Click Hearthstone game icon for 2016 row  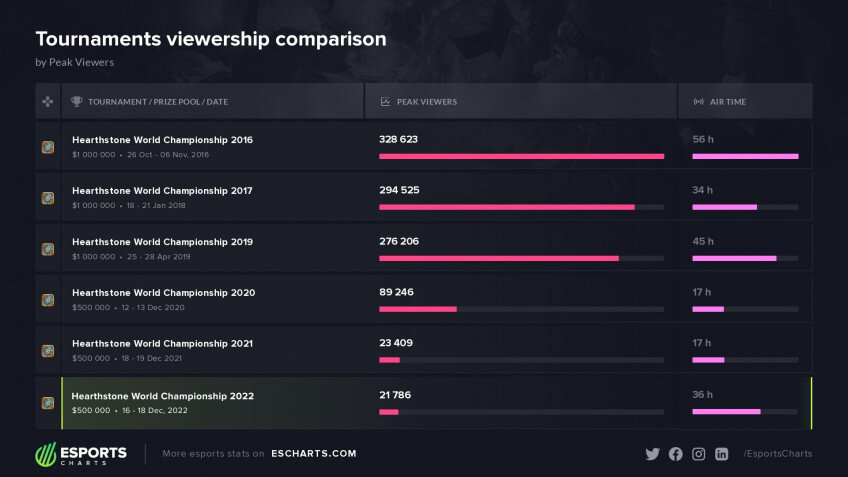tap(48, 147)
